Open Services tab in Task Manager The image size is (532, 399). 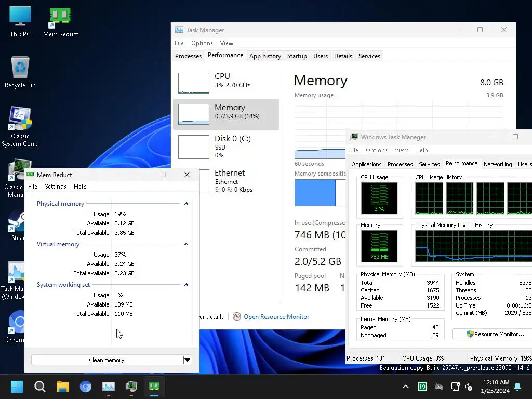pos(369,56)
